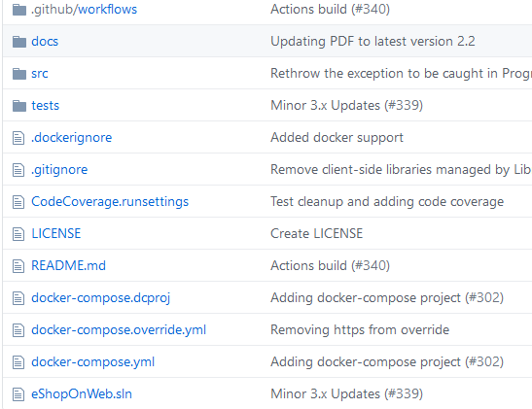View the CodeCoverage.runsettings file
This screenshot has height=409, width=532.
(x=110, y=202)
